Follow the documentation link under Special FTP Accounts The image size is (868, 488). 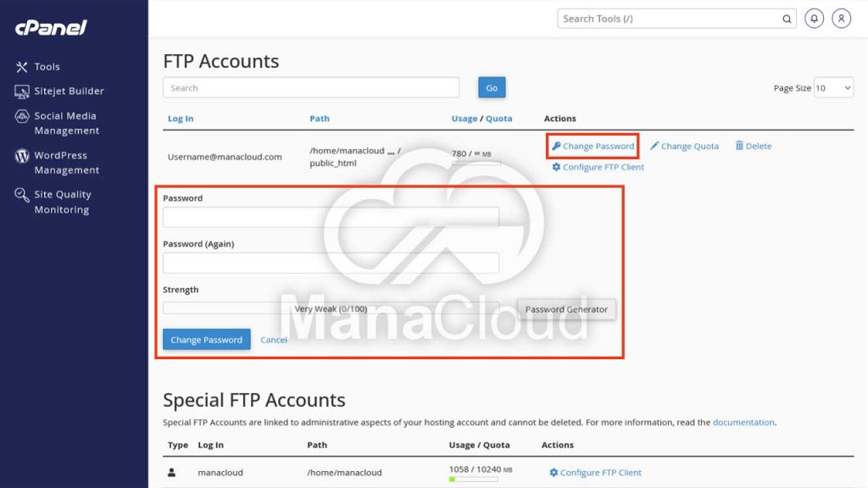tap(743, 422)
